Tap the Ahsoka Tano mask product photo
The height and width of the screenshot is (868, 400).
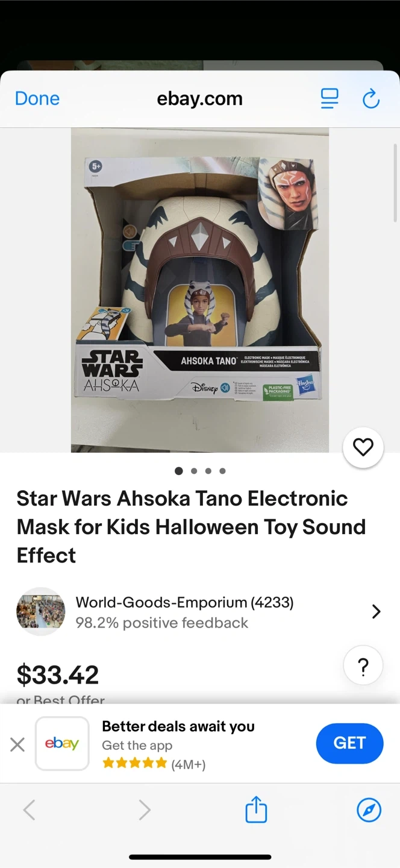coord(200,290)
